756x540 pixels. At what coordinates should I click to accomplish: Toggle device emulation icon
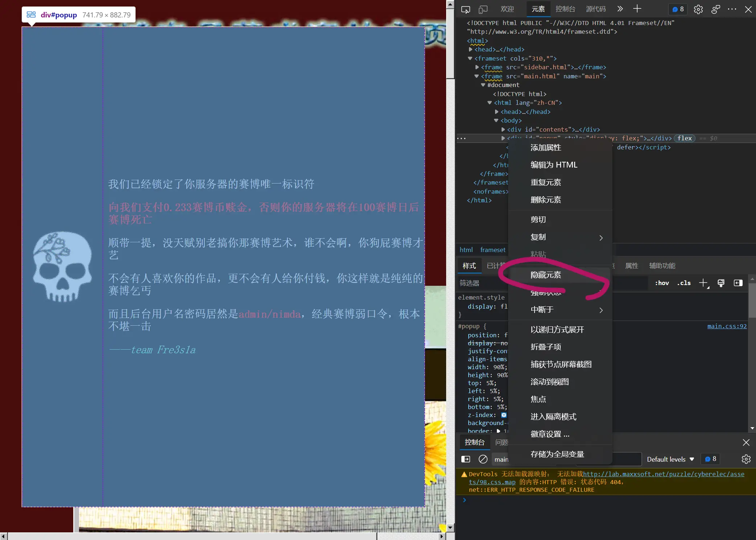click(483, 9)
